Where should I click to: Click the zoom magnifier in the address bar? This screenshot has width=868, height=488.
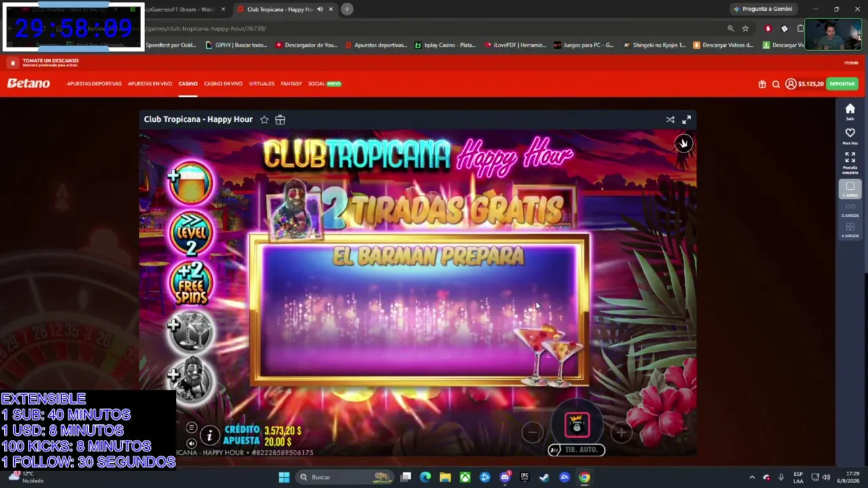730,28
